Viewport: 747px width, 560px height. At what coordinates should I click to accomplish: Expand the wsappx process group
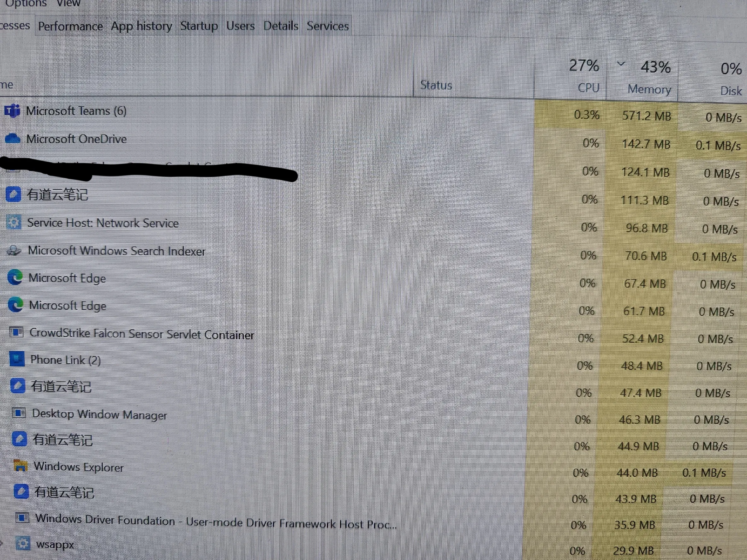click(x=2, y=543)
